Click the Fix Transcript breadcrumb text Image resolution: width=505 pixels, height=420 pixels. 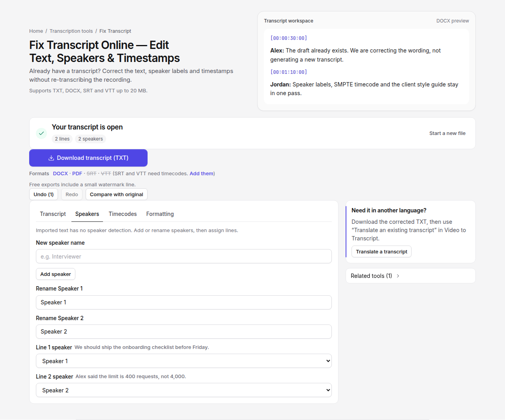(x=115, y=31)
